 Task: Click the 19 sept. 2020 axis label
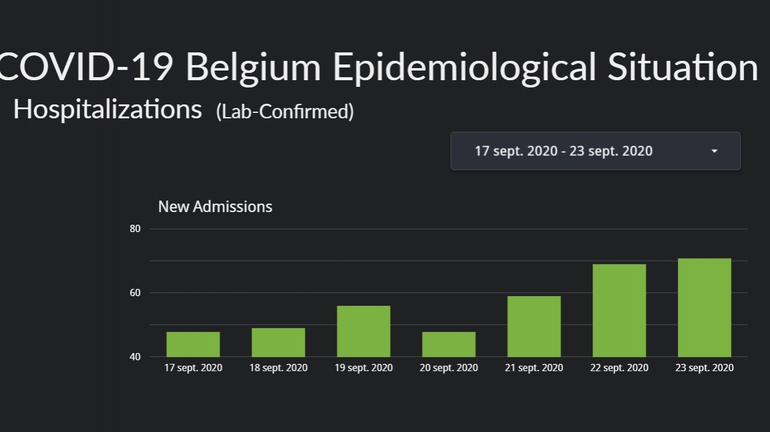(x=363, y=368)
